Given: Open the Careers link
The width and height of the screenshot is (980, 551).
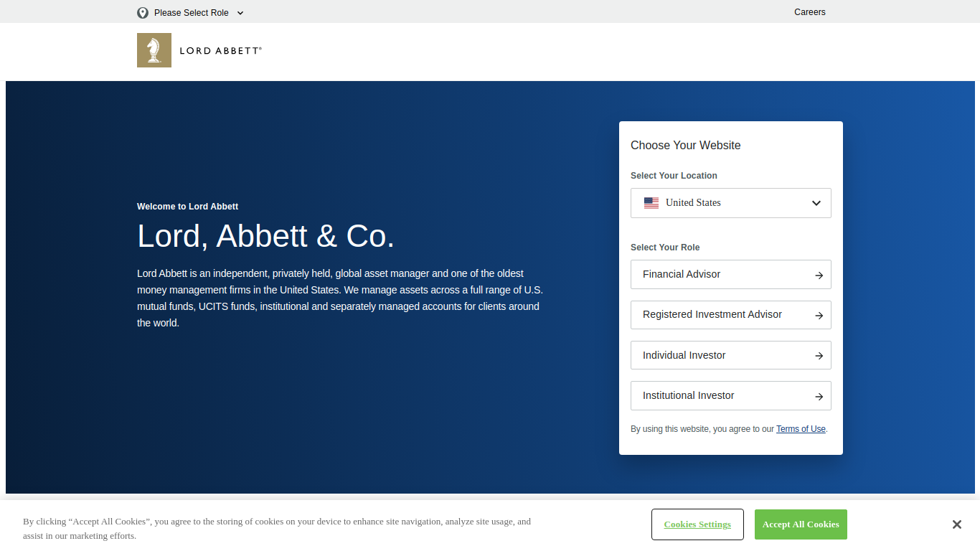Looking at the screenshot, I should coord(810,12).
